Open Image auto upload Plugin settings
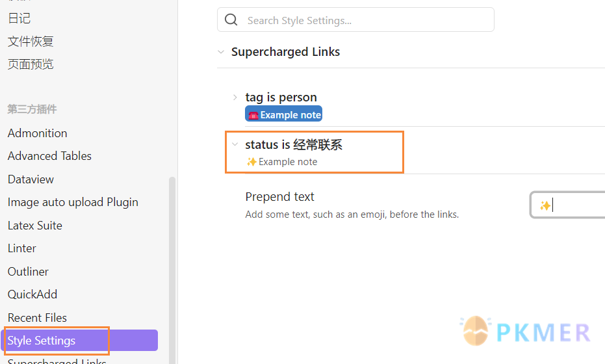605x364 pixels. 73,202
